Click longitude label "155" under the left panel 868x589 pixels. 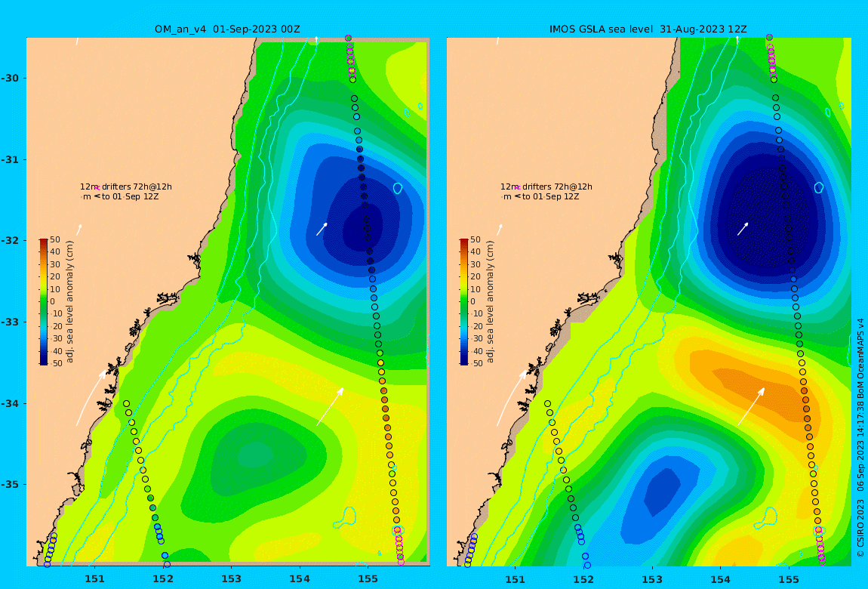[368, 579]
